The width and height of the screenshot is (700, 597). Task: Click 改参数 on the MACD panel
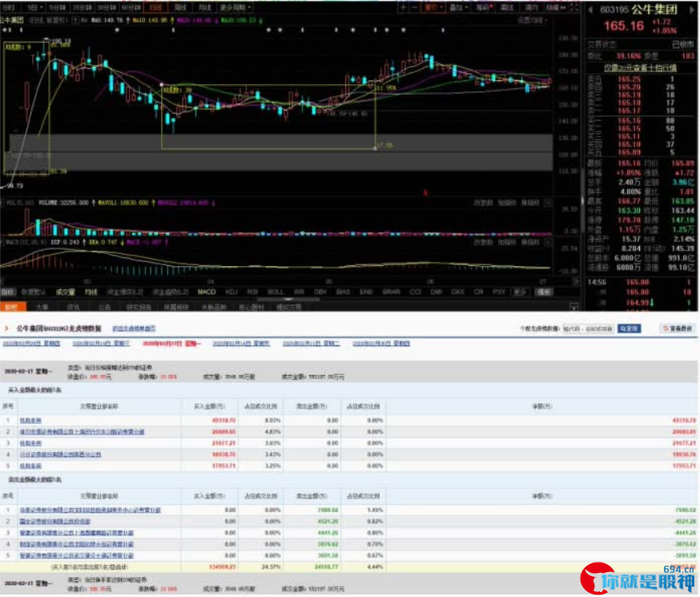coord(483,242)
